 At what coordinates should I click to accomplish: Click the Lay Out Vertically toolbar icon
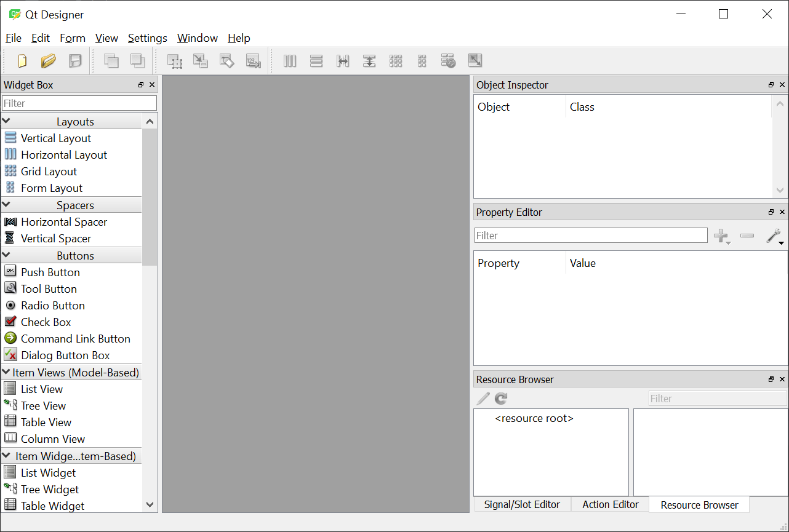pyautogui.click(x=316, y=61)
